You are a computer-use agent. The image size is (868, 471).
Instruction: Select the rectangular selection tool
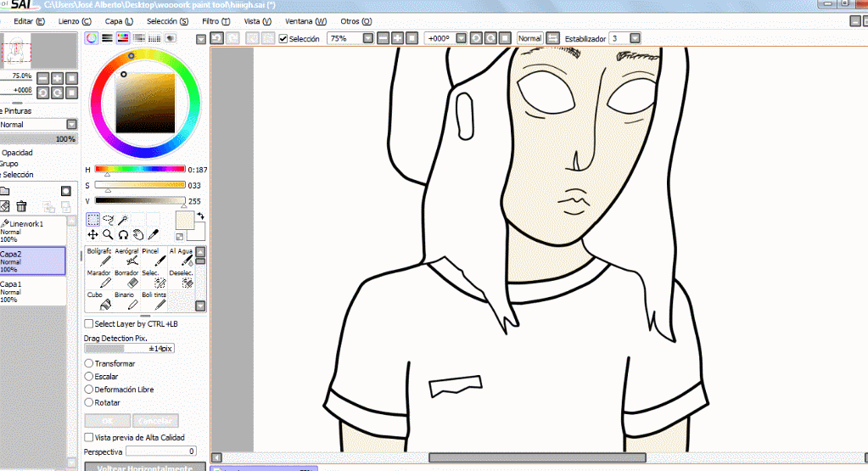click(x=92, y=220)
